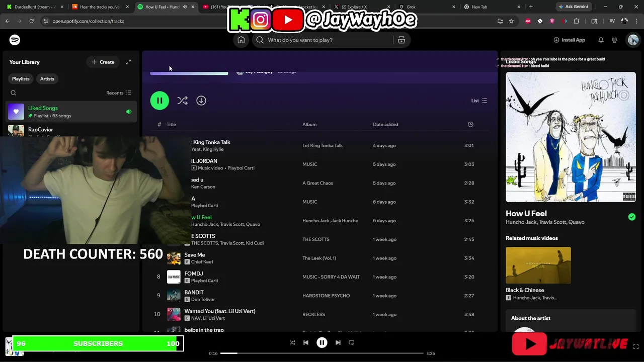
Task: Open the Create button in Your Library
Action: (103, 62)
